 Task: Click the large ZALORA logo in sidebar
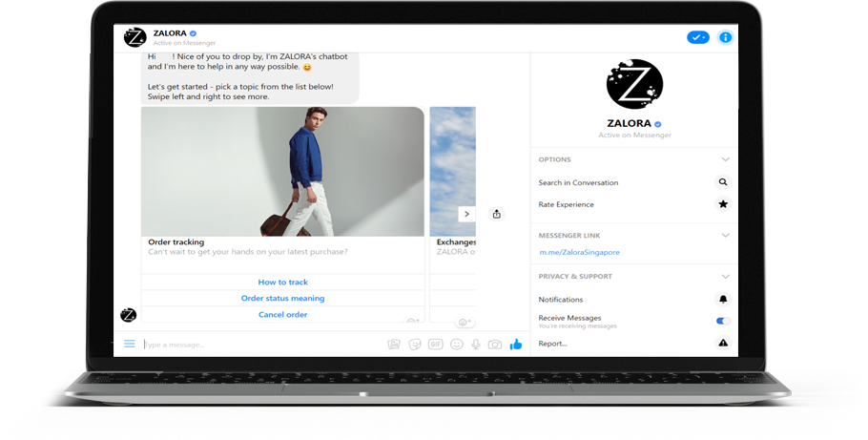[634, 84]
